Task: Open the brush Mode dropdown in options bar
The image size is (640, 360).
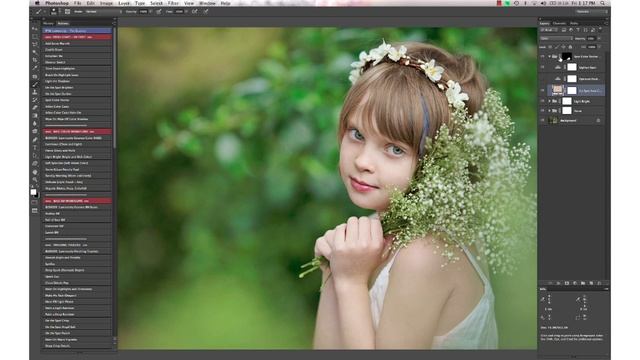Action: tap(103, 12)
